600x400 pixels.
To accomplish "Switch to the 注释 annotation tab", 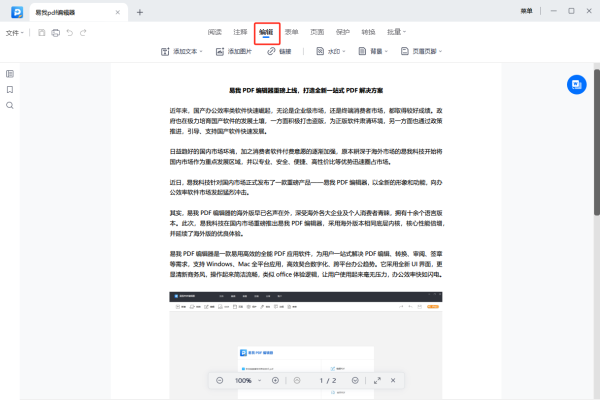I will 240,32.
